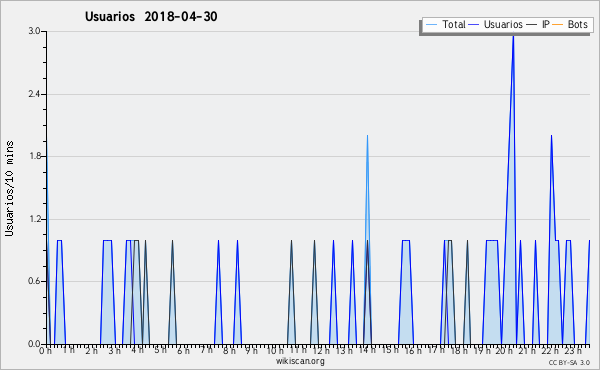The width and height of the screenshot is (600, 370).
Task: Click the x-axis label '7 h'
Action: click(207, 350)
